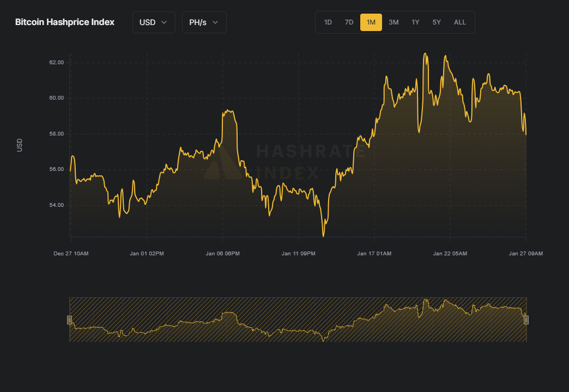Click the 58.00 y-axis label
Viewport: 569px width, 392px height.
[57, 134]
